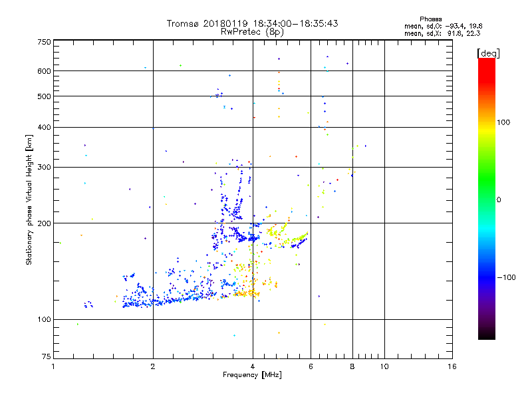Click the colorbar tick label '-100'
This screenshot has height=399, width=532.
[x=506, y=277]
